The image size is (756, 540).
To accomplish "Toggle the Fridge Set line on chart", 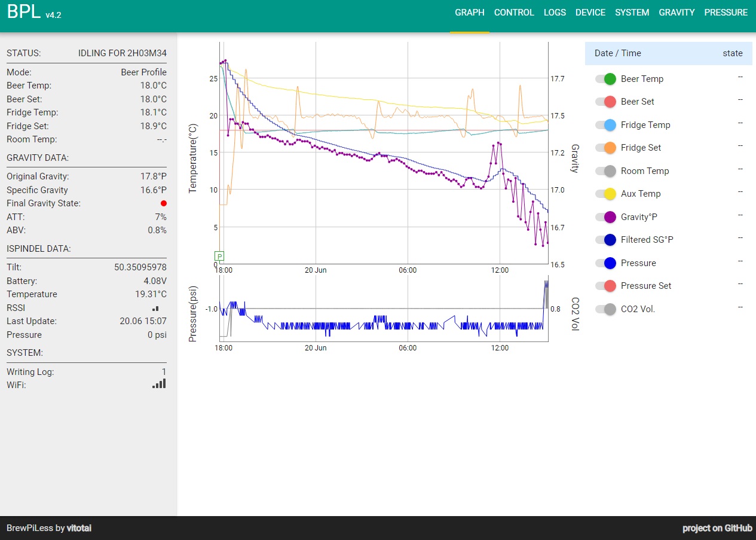I will pos(605,148).
